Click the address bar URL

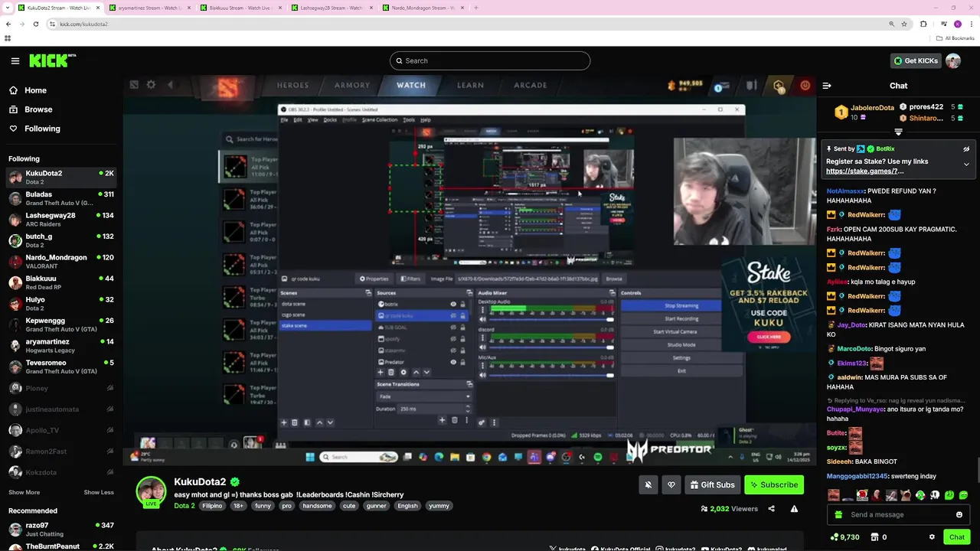pos(83,24)
